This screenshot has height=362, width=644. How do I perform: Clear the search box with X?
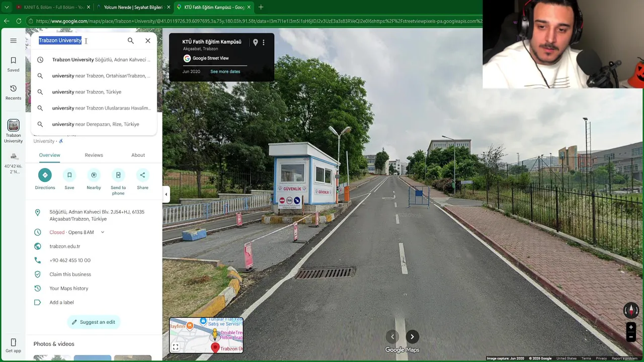(x=148, y=41)
